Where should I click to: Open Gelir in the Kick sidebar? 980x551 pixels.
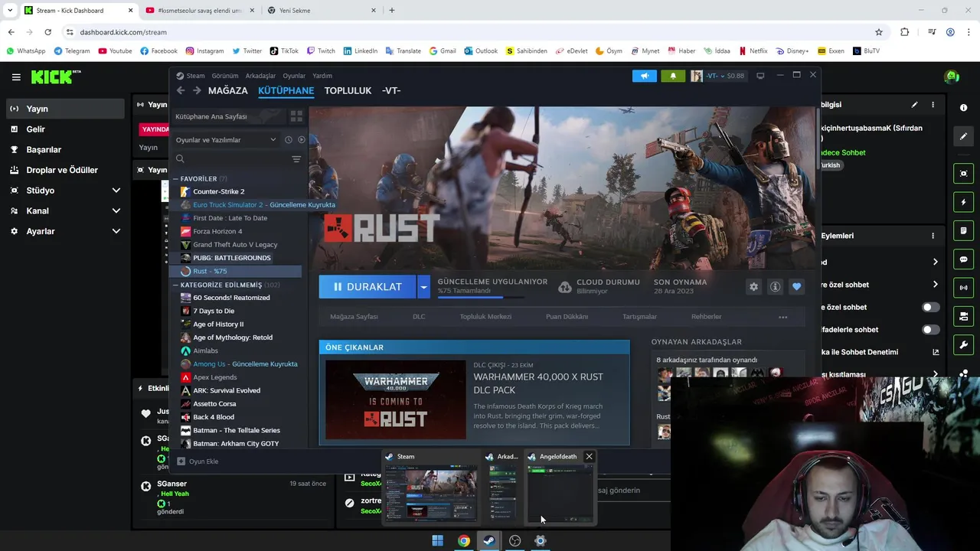click(65, 129)
